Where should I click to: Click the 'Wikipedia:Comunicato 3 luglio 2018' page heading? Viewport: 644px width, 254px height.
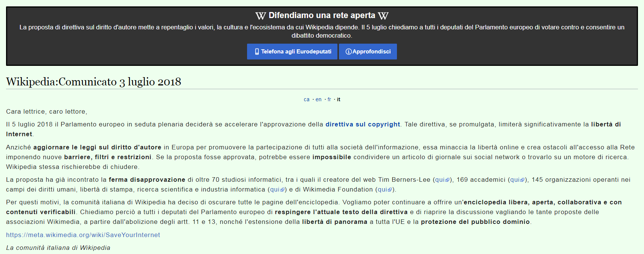tap(93, 82)
